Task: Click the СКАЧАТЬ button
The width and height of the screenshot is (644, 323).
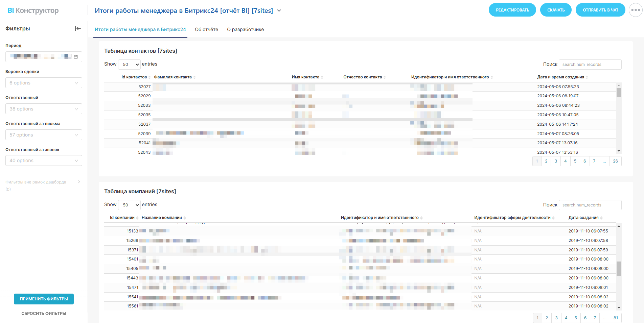Action: pyautogui.click(x=556, y=10)
